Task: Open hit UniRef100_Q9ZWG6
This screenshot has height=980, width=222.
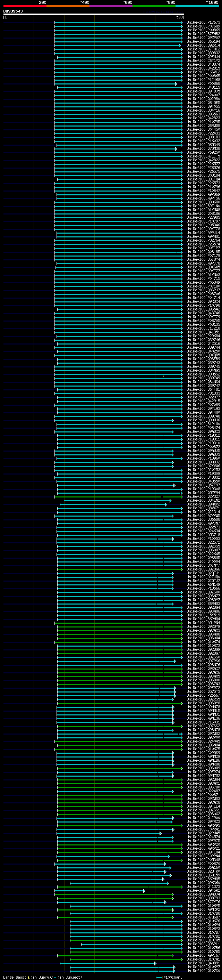Action: coord(203,569)
